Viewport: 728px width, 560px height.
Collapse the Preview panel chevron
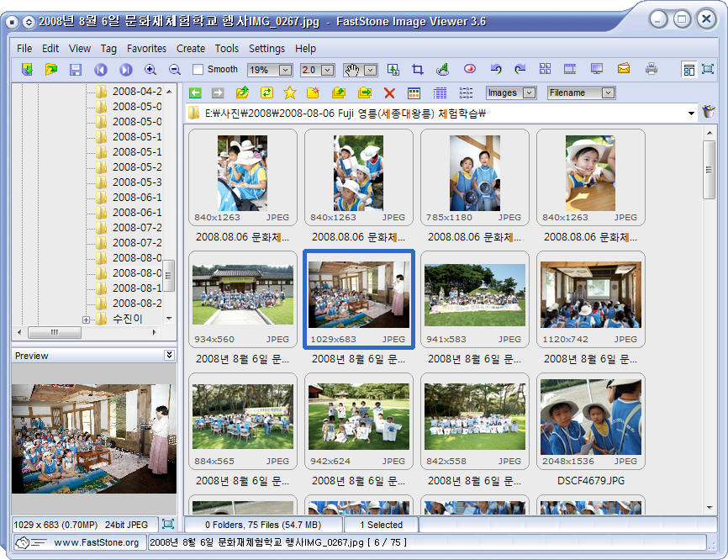click(169, 355)
